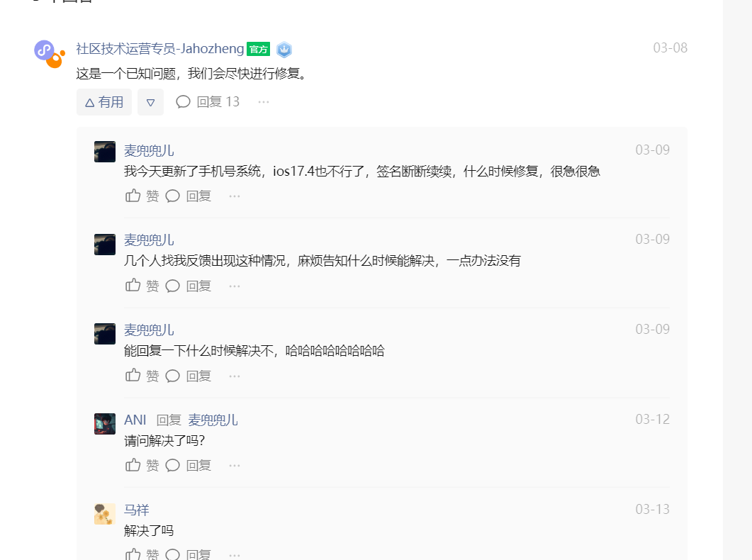This screenshot has width=752, height=560.
Task: Click the 有用 upvote button
Action: click(x=104, y=102)
